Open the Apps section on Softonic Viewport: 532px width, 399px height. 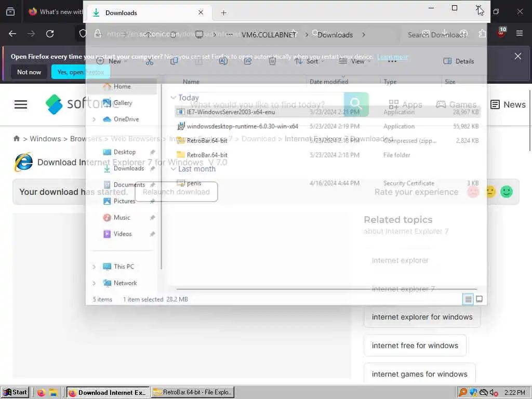(405, 104)
